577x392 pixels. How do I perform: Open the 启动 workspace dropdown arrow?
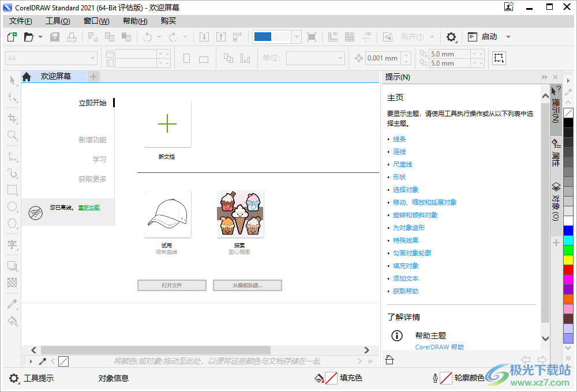coord(508,37)
